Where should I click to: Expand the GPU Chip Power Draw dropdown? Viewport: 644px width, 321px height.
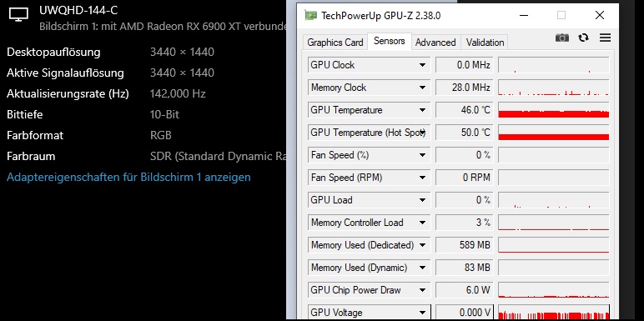click(x=422, y=290)
